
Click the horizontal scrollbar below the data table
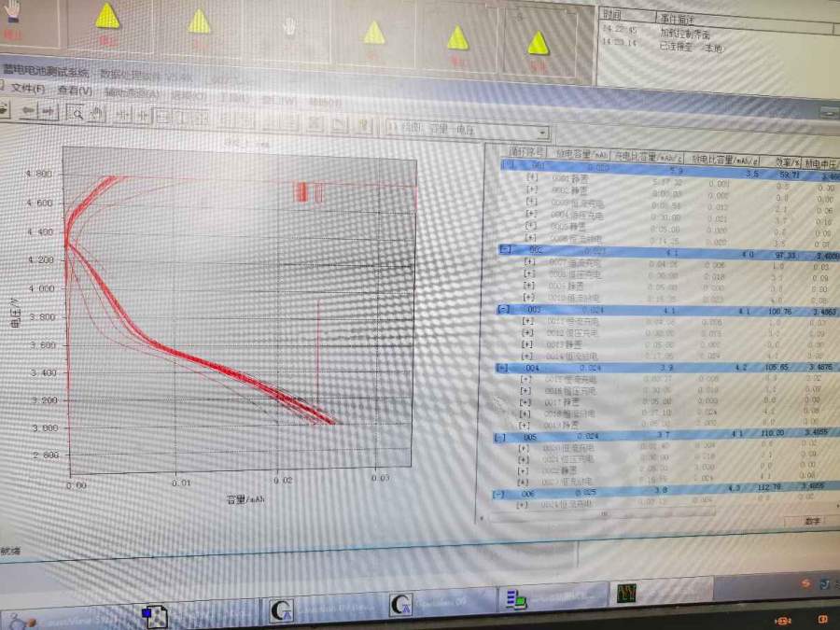pyautogui.click(x=603, y=513)
